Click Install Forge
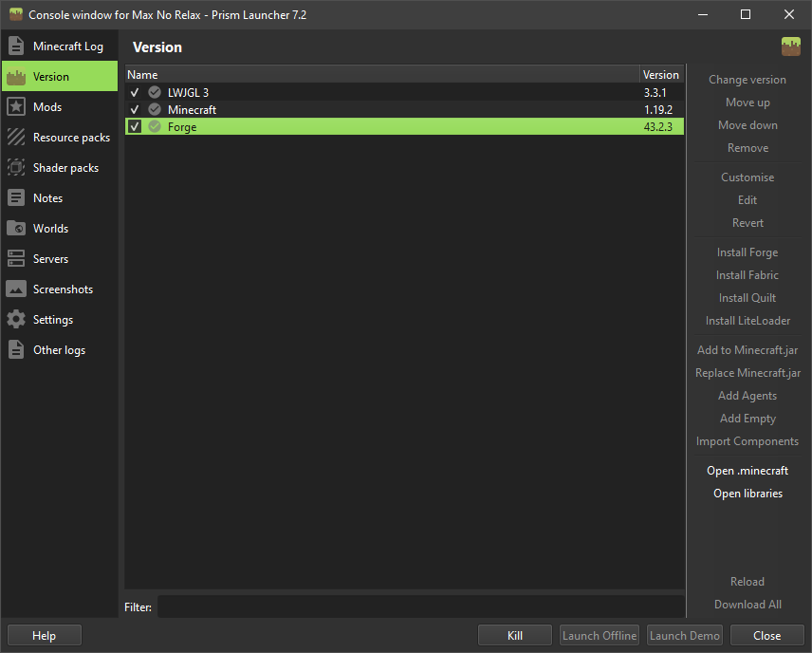 [x=747, y=252]
